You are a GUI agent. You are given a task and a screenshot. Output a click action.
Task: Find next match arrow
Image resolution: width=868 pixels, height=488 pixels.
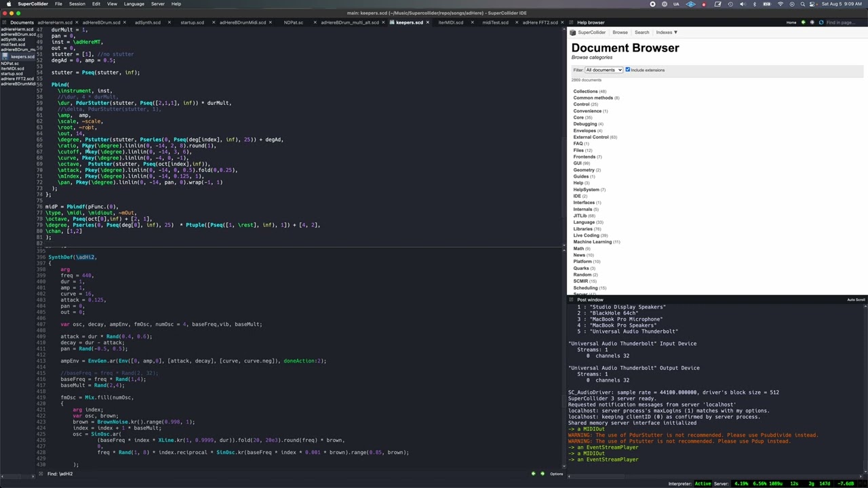(x=542, y=474)
